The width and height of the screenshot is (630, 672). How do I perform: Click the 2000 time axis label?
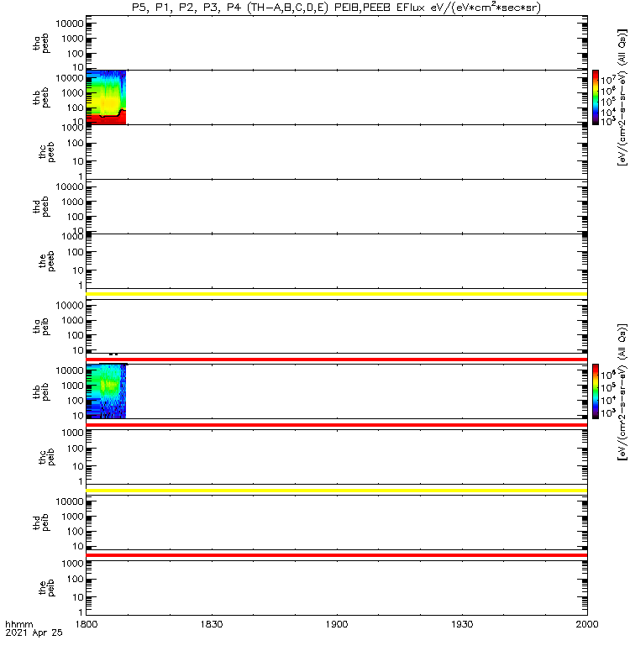tap(587, 624)
